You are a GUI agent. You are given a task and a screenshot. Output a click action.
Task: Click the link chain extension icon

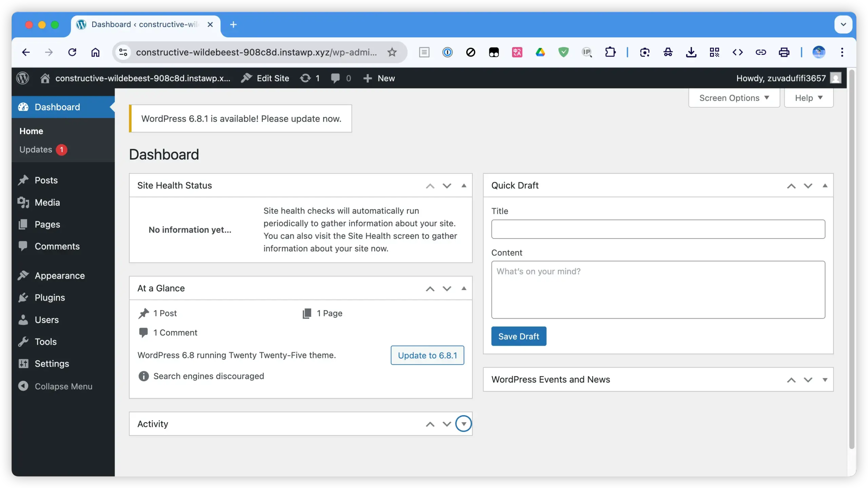[x=761, y=52]
